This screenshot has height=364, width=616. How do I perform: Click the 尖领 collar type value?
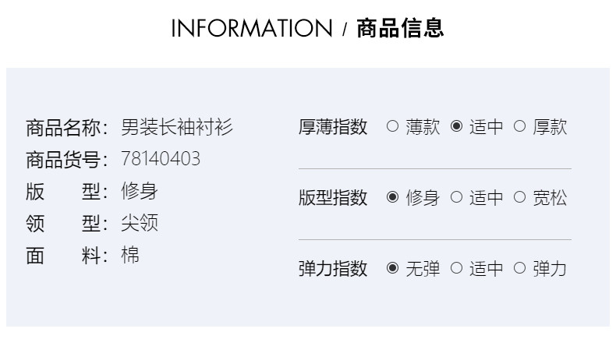click(x=140, y=223)
